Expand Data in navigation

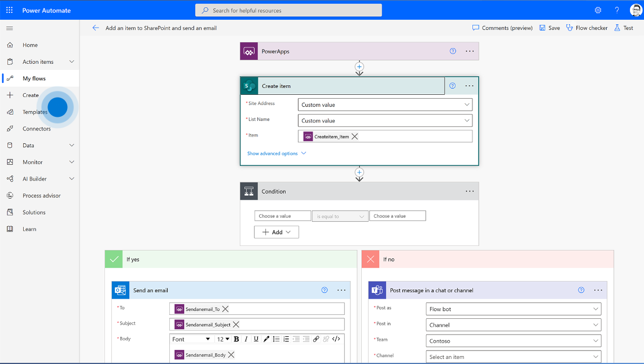point(72,145)
